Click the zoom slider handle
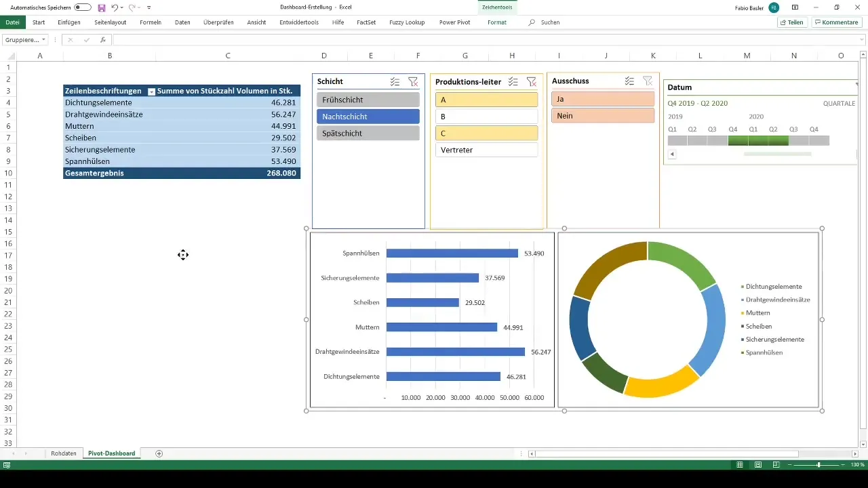This screenshot has height=488, width=868. pos(818,465)
